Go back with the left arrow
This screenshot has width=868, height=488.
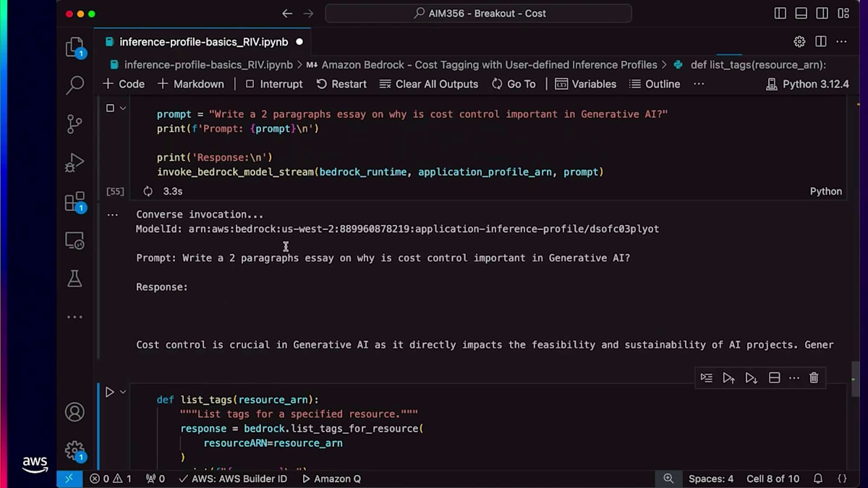tap(287, 13)
